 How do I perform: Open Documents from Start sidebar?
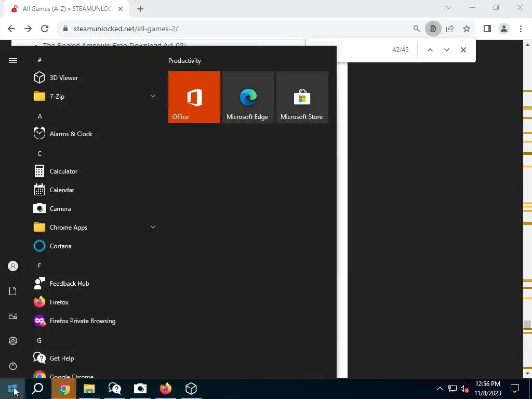(13, 291)
